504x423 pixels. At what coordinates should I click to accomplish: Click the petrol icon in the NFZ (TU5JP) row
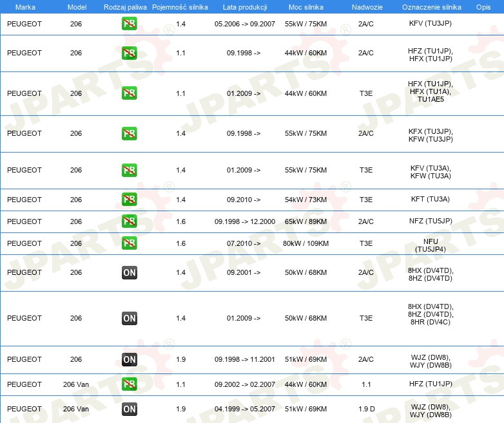pyautogui.click(x=129, y=221)
